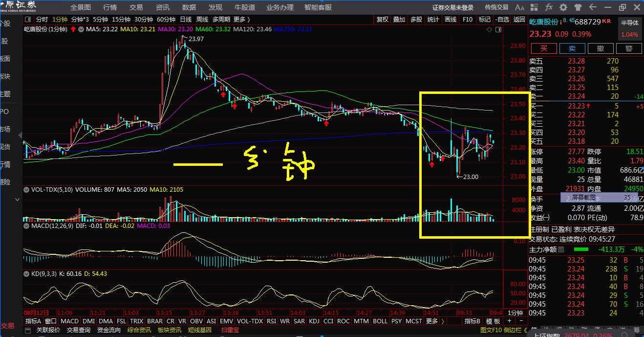This screenshot has width=644, height=337.
Task: Click the -自选 remove favorite button
Action: pos(502,20)
